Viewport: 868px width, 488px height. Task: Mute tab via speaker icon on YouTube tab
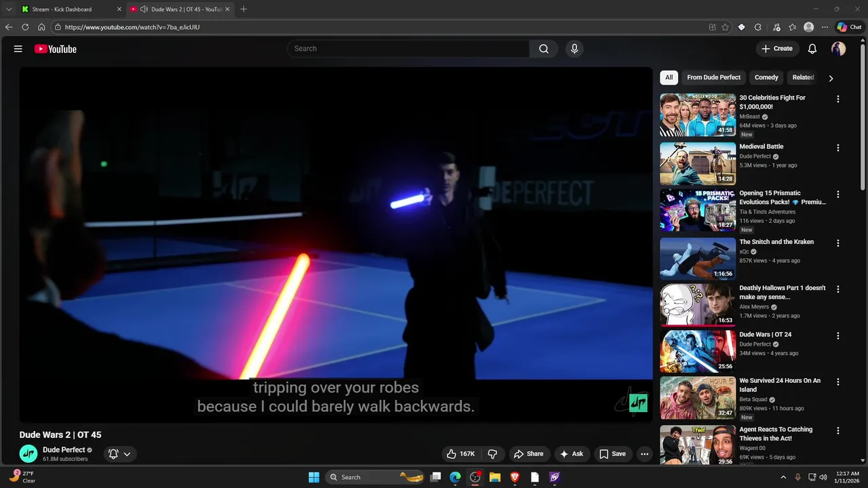pos(144,9)
